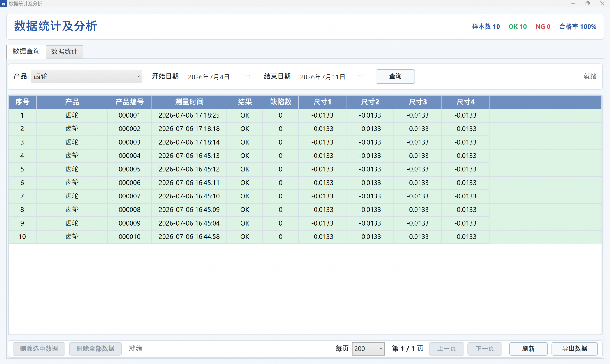This screenshot has height=364, width=610.
Task: Switch to the 数据查询 tab
Action: click(x=26, y=51)
